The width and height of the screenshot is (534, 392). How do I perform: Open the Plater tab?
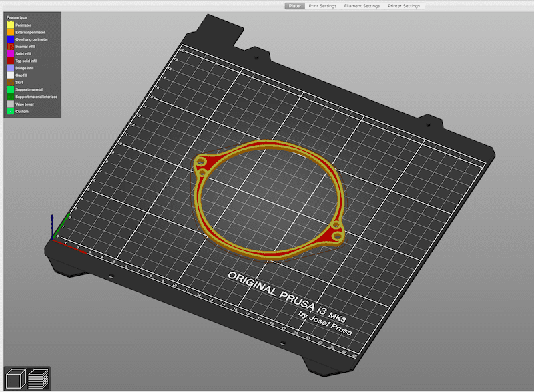(x=294, y=6)
